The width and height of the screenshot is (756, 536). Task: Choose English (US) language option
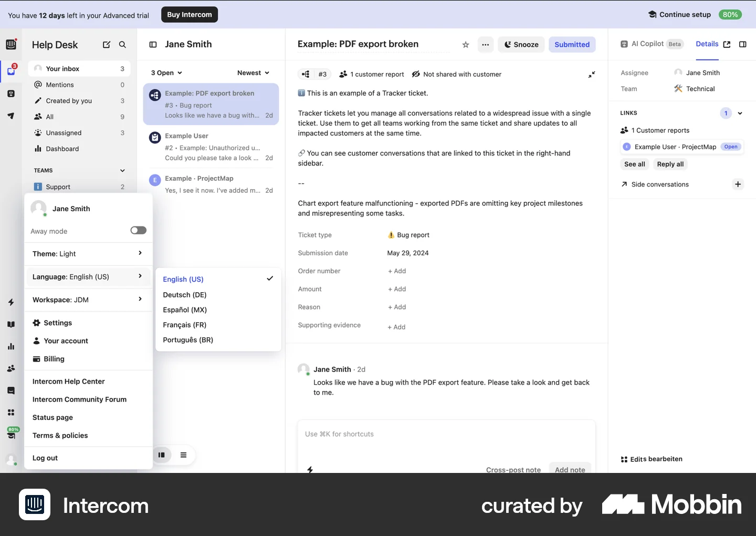tap(218, 279)
